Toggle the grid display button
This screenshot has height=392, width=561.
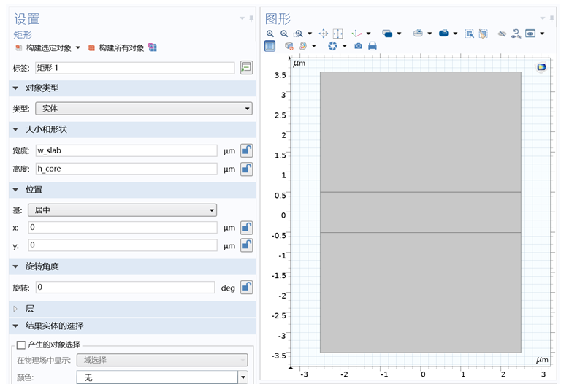point(270,46)
